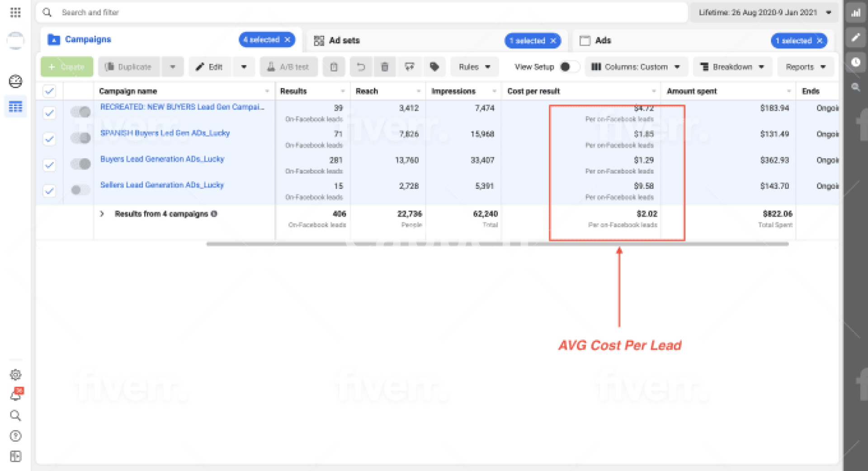Click the undo arrow icon
This screenshot has height=471, width=868.
click(x=360, y=67)
